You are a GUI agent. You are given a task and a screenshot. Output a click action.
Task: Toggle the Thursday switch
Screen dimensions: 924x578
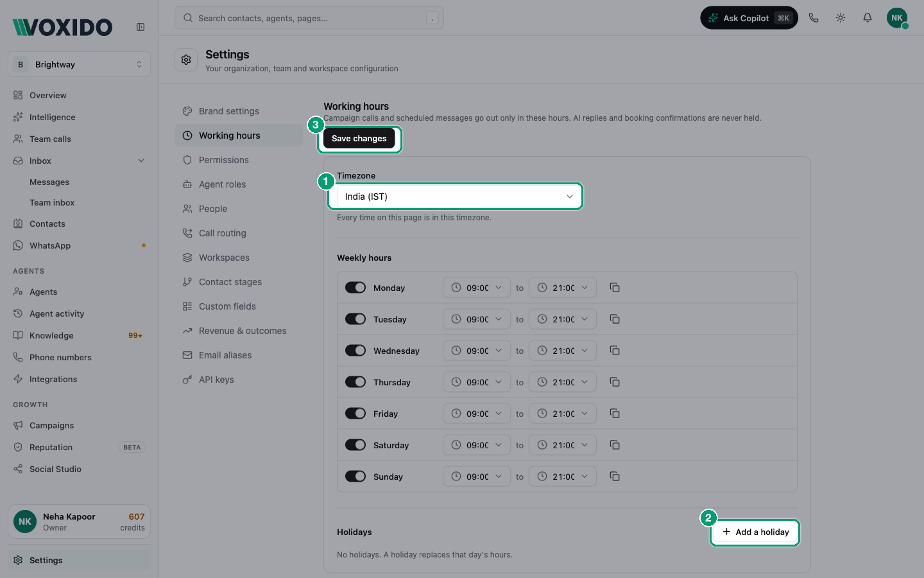(355, 382)
